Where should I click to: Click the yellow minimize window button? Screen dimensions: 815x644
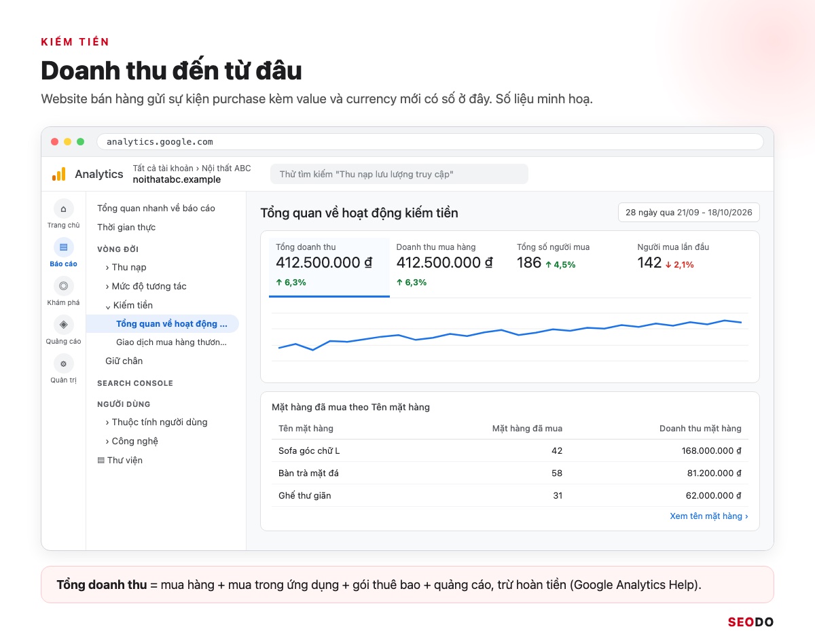[67, 142]
